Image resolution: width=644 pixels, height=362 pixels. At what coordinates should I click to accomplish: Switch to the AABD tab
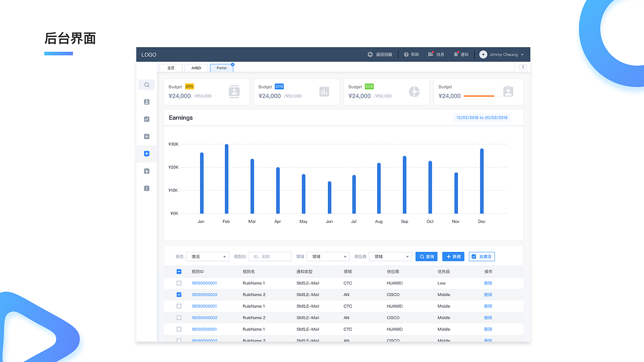coord(196,68)
